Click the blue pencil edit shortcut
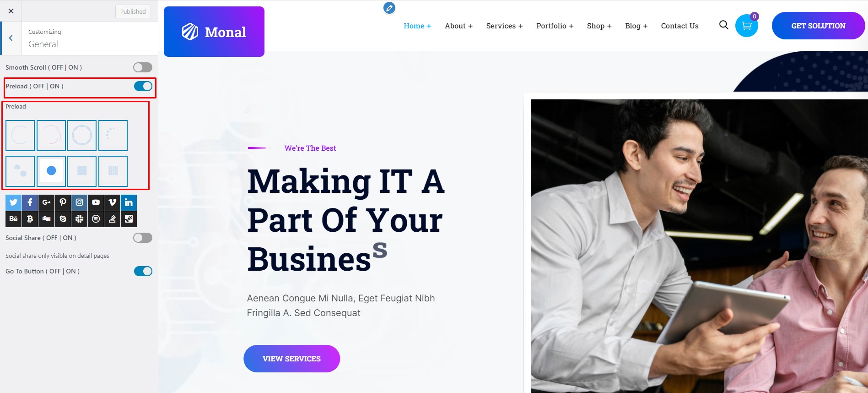The image size is (868, 393). pos(389,8)
